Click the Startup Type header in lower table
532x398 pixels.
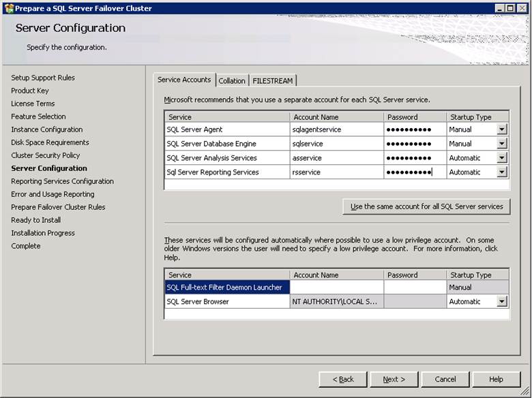[477, 275]
